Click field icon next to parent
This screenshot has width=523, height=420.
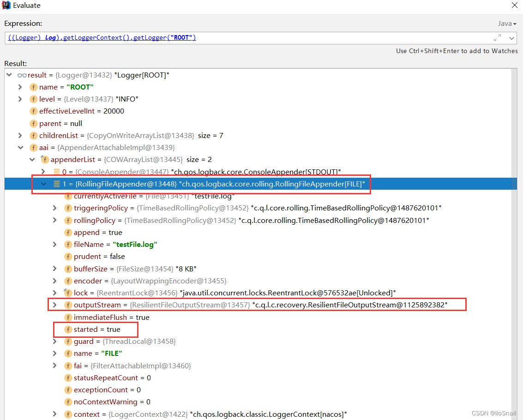[x=33, y=123]
